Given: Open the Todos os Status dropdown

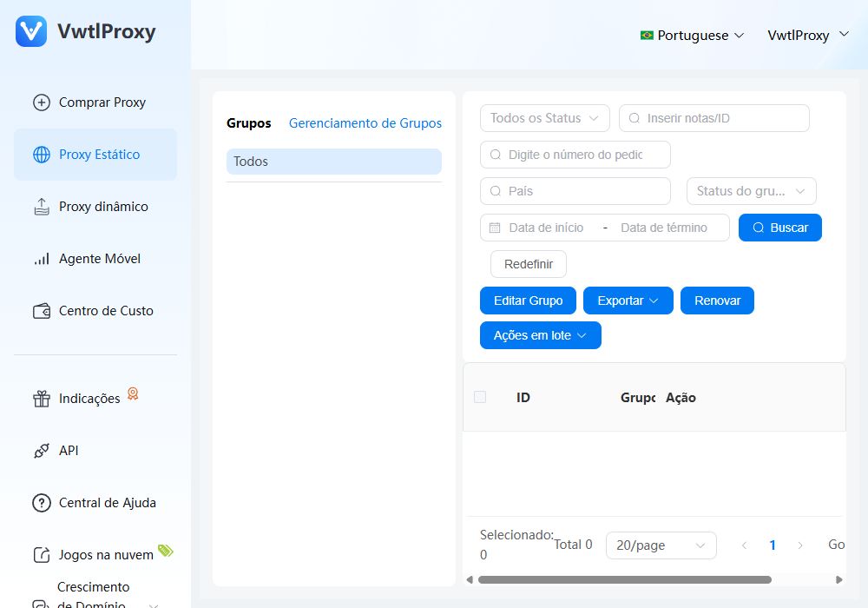Looking at the screenshot, I should 545,118.
